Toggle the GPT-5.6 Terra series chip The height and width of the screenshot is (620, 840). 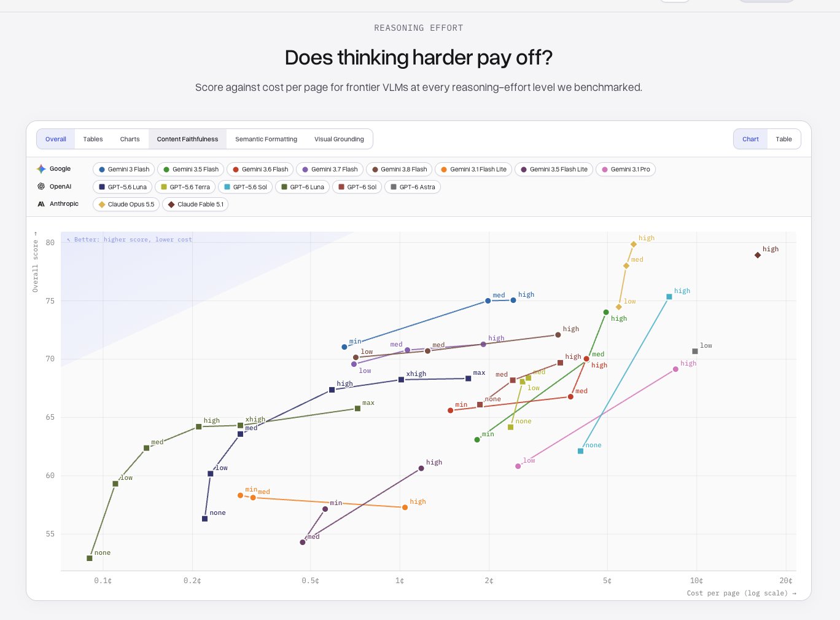pyautogui.click(x=185, y=187)
